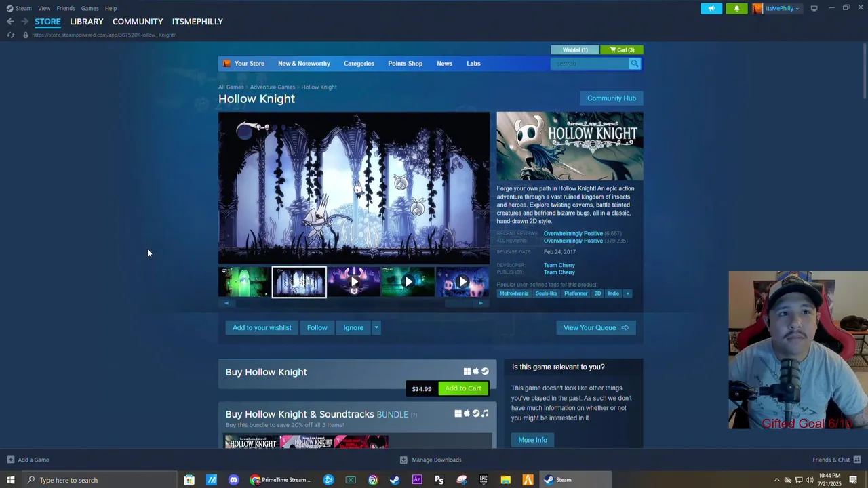Open Photoshop from the taskbar
The width and height of the screenshot is (868, 488).
439,480
